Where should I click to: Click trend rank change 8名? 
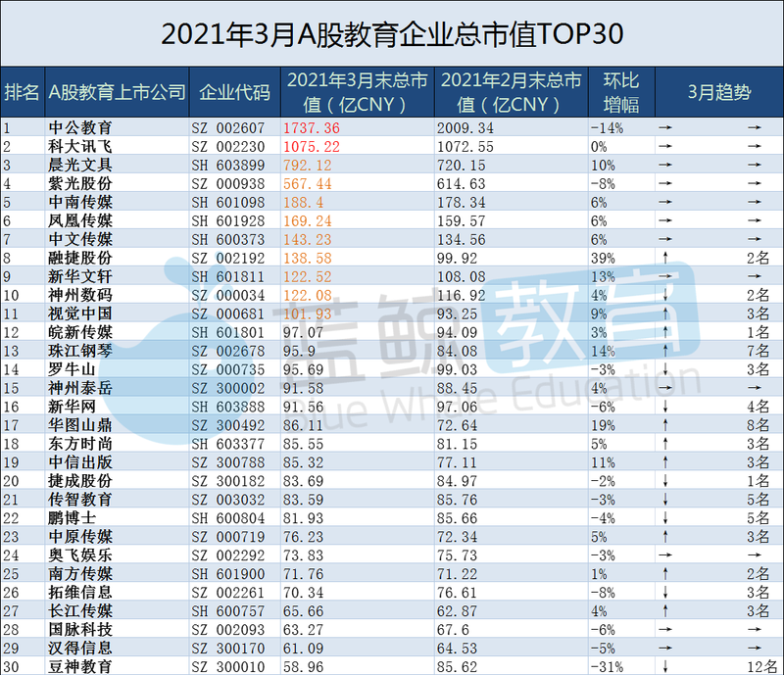click(758, 425)
